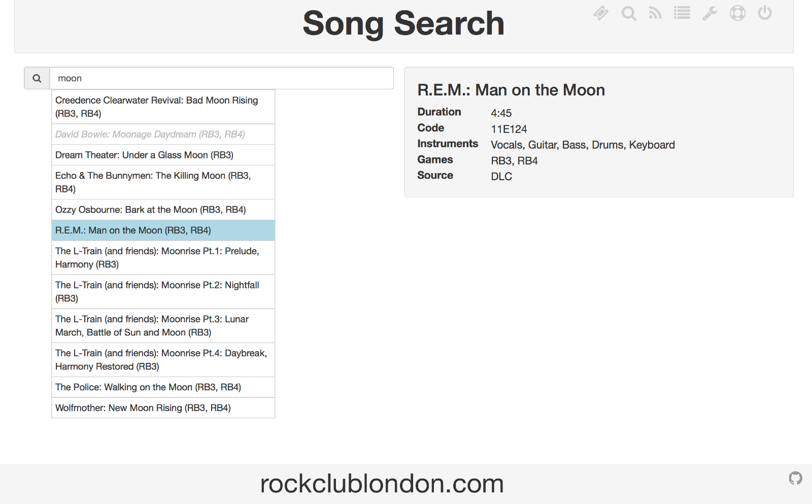812x504 pixels.
Task: Click the RSS feed icon
Action: [655, 13]
